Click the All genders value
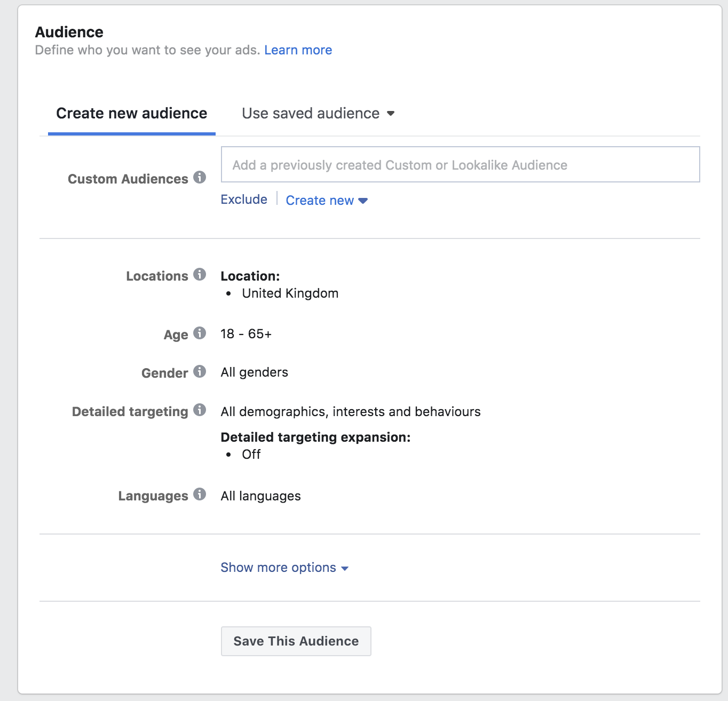The height and width of the screenshot is (701, 728). [255, 372]
